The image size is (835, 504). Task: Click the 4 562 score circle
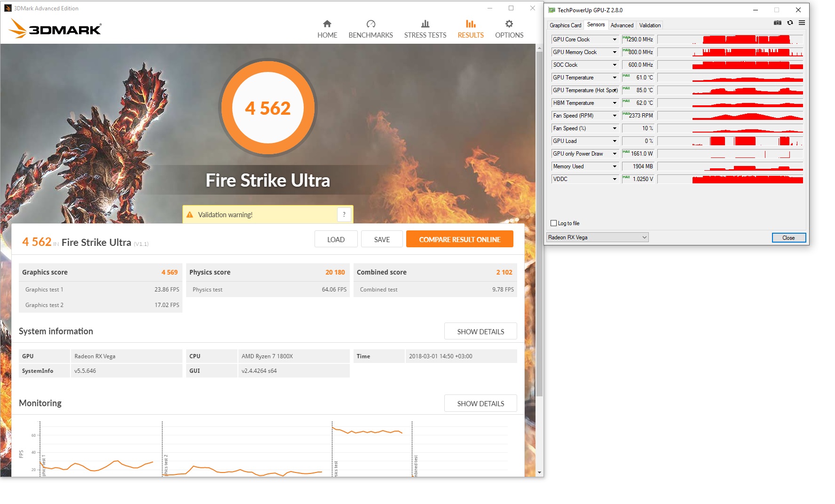point(268,108)
